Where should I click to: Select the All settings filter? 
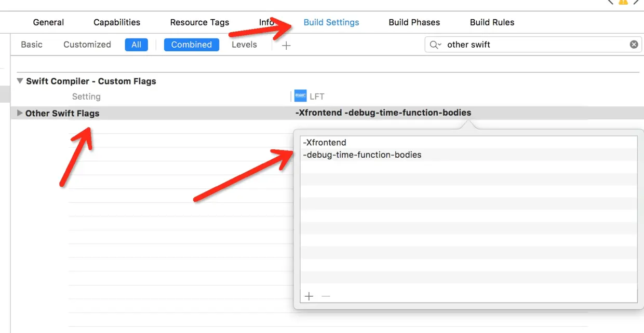[x=136, y=45]
